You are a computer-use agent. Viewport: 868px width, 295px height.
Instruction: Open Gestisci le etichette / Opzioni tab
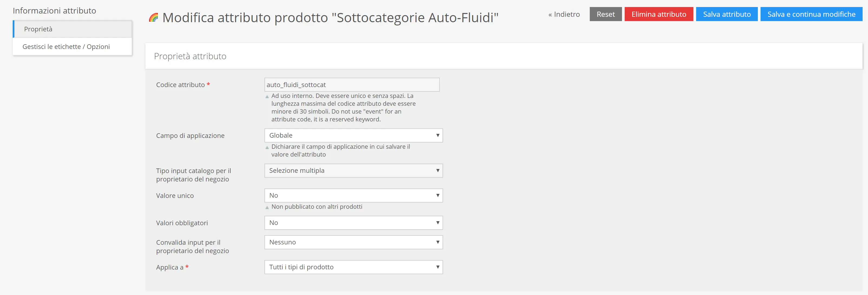[66, 47]
